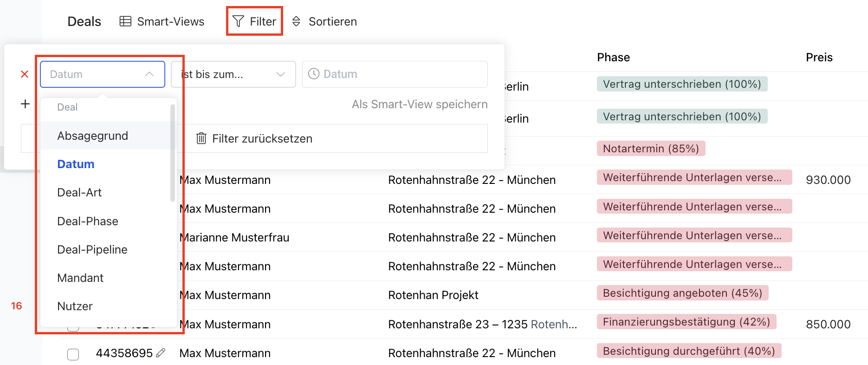The image size is (868, 365).
Task: Collapse the Datum field dropdown
Action: [149, 74]
